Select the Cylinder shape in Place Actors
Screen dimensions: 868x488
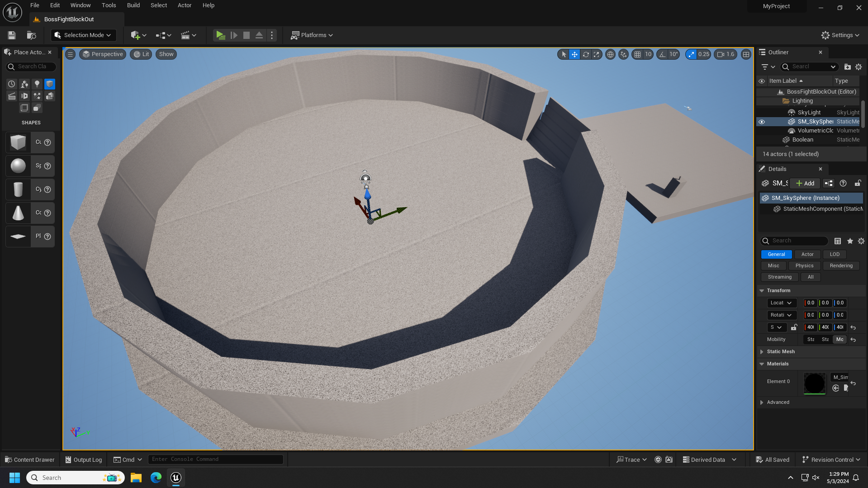coord(18,190)
